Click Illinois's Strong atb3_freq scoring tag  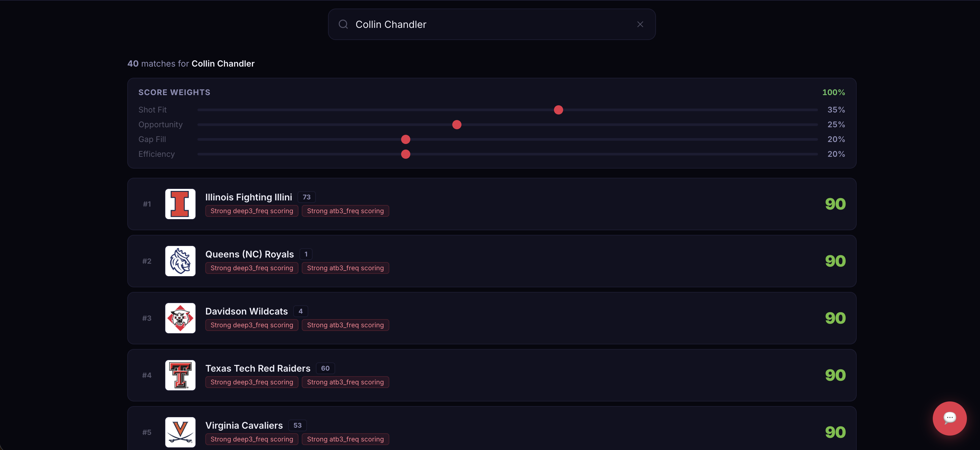pyautogui.click(x=345, y=211)
